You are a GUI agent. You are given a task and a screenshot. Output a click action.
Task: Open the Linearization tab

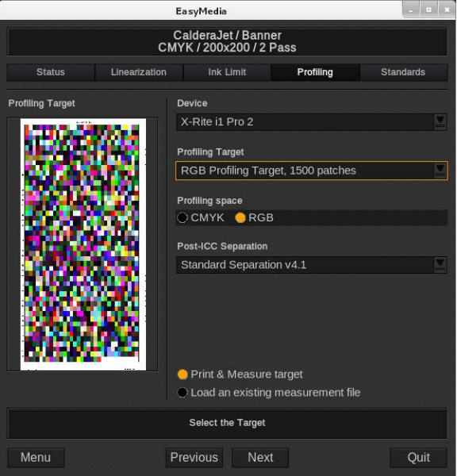point(139,72)
